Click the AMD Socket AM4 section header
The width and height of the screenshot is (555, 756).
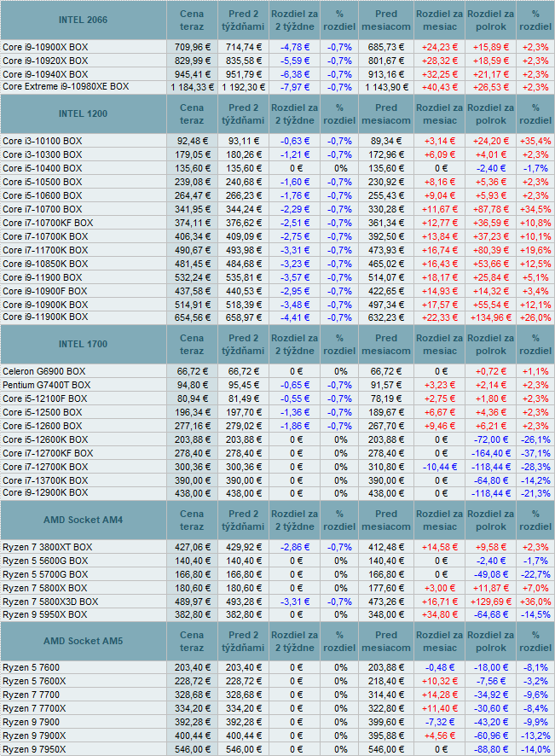83,520
